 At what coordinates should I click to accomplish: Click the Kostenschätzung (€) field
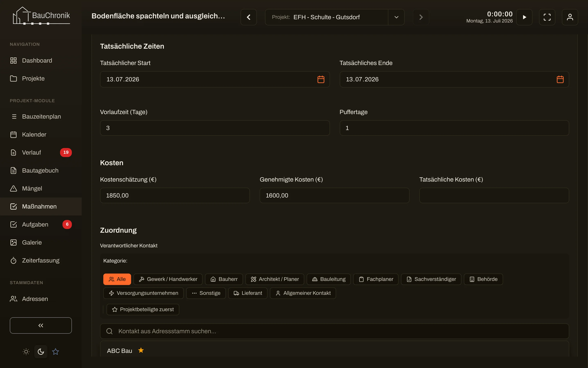pos(175,195)
